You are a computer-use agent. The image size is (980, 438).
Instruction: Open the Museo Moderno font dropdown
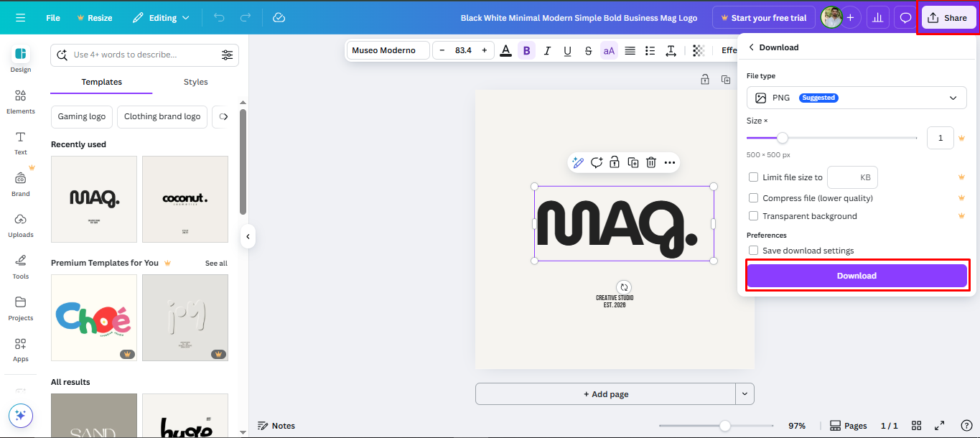coord(388,50)
